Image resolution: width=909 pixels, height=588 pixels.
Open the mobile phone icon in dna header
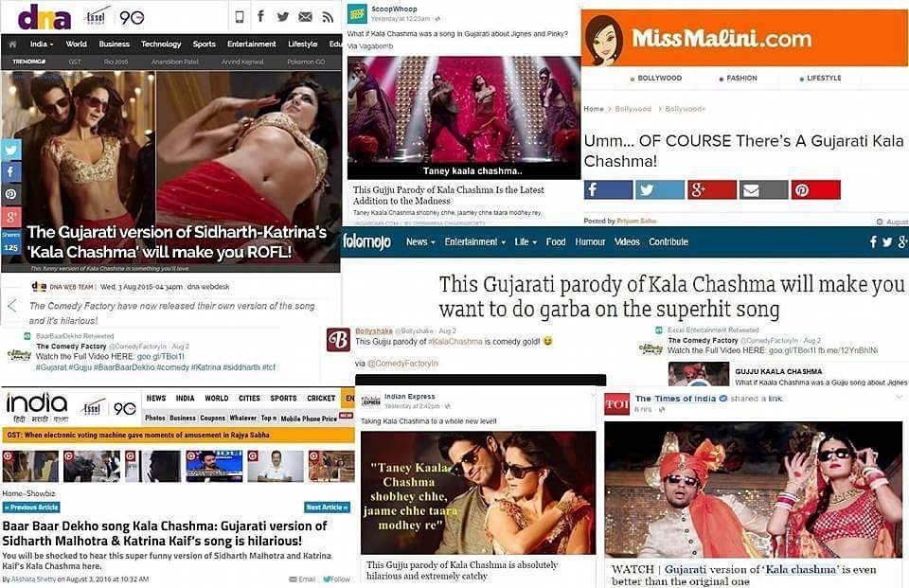tap(239, 17)
